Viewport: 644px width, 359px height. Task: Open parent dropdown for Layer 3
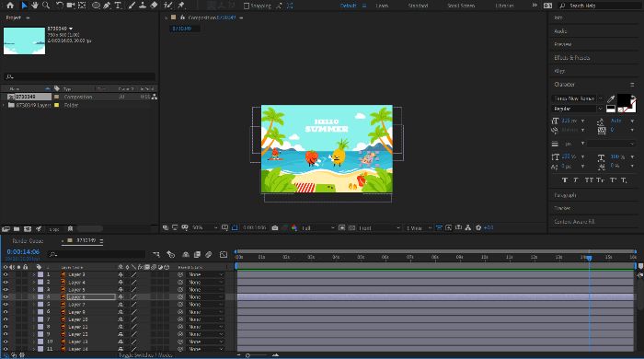205,274
